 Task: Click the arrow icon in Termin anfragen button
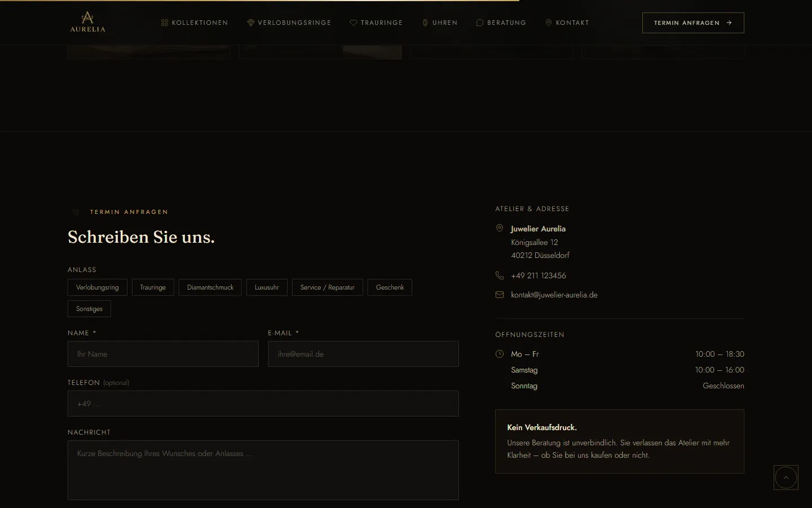(729, 23)
